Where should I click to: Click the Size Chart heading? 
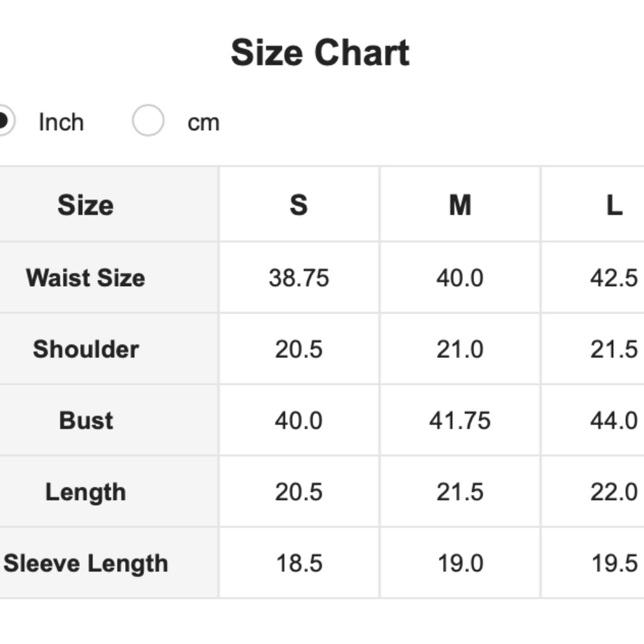click(x=320, y=53)
